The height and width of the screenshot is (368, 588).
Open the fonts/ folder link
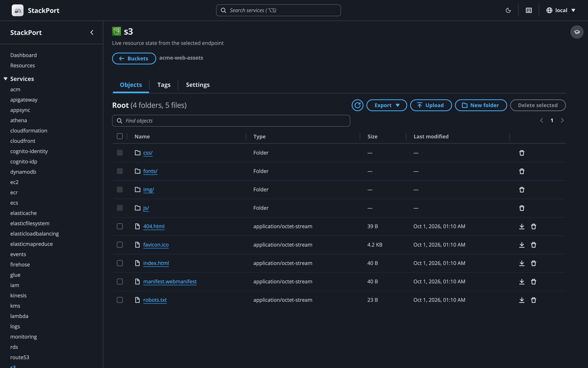coord(150,171)
